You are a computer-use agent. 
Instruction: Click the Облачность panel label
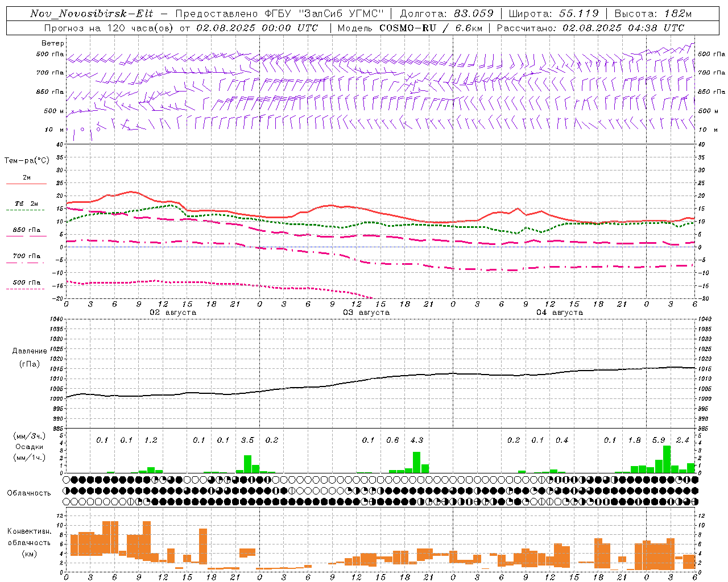pyautogui.click(x=29, y=493)
